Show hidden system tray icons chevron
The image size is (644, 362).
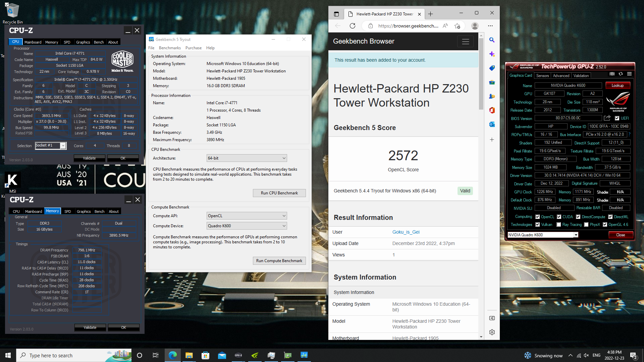pyautogui.click(x=570, y=355)
